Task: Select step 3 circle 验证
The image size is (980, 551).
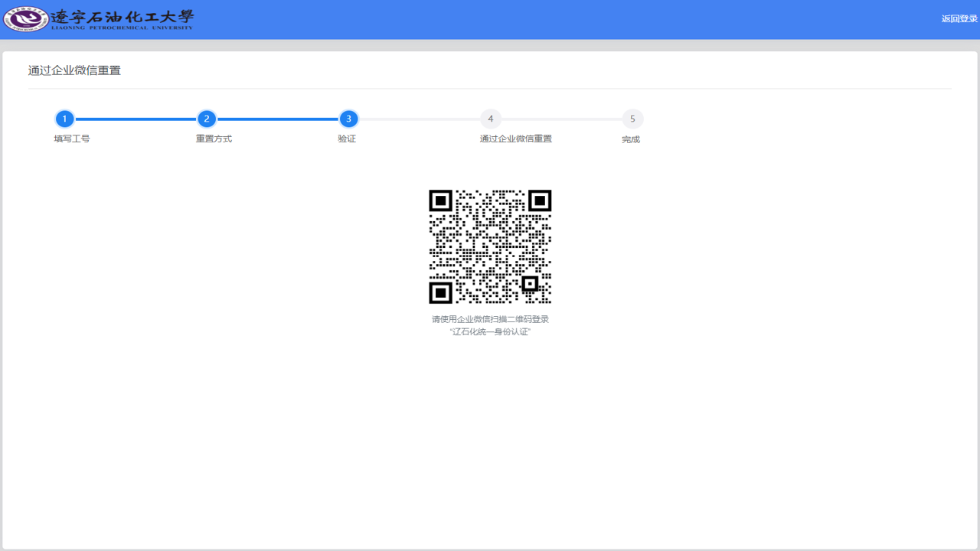Action: (x=348, y=119)
